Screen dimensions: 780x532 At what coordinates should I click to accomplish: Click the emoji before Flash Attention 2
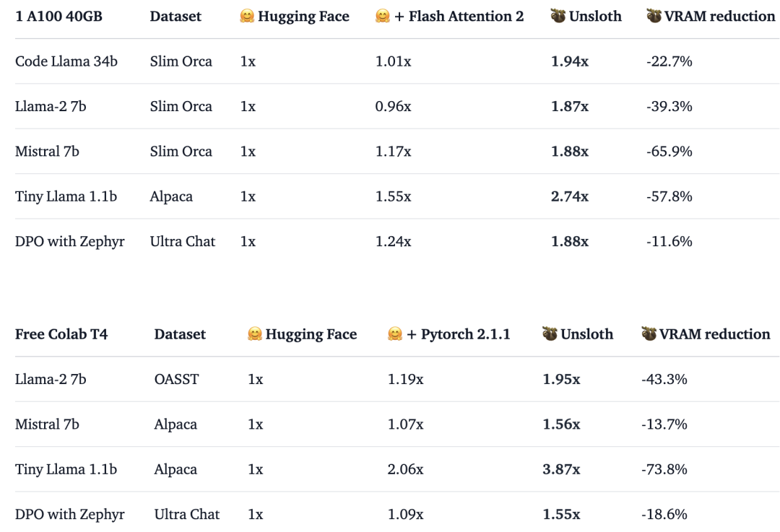(x=383, y=16)
